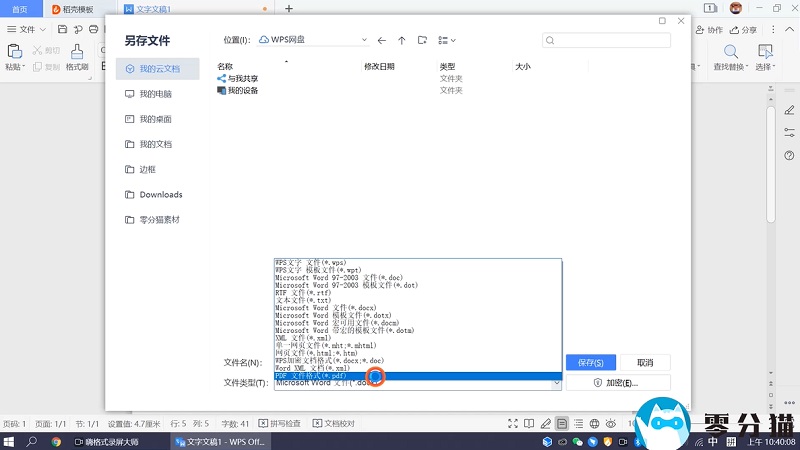Open the 位置 WPS网盘 location dropdown
The width and height of the screenshot is (800, 450).
point(364,40)
